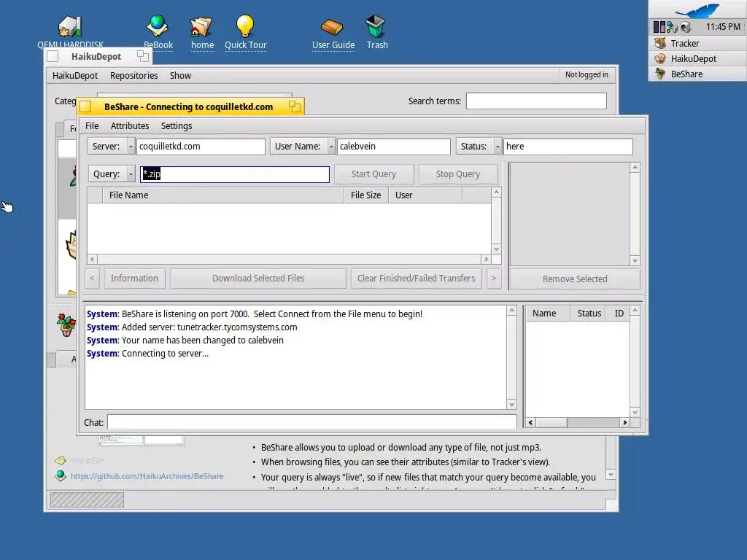Sort user list by Status column
The width and height of the screenshot is (747, 560).
pyautogui.click(x=588, y=314)
